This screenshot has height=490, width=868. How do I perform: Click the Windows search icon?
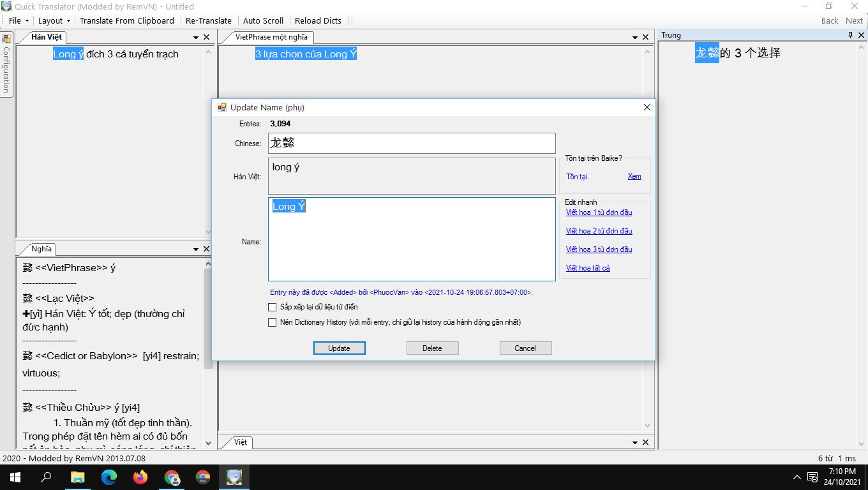(x=46, y=477)
